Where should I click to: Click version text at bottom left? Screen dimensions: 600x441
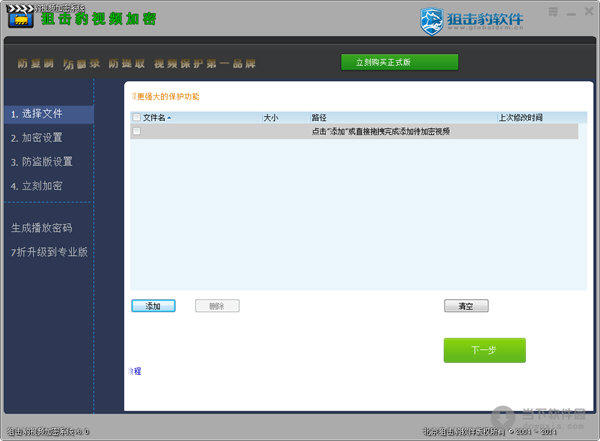[x=48, y=431]
